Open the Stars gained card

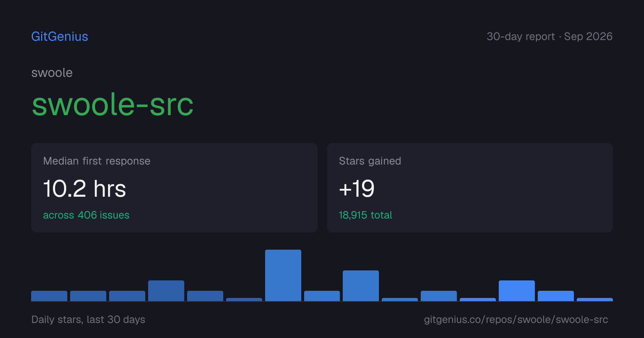(470, 188)
